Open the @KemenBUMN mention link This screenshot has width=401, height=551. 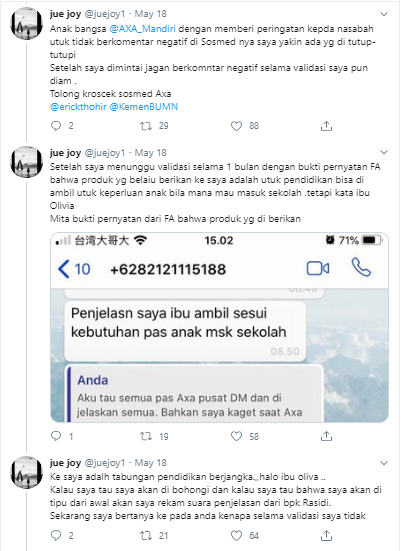pos(144,107)
